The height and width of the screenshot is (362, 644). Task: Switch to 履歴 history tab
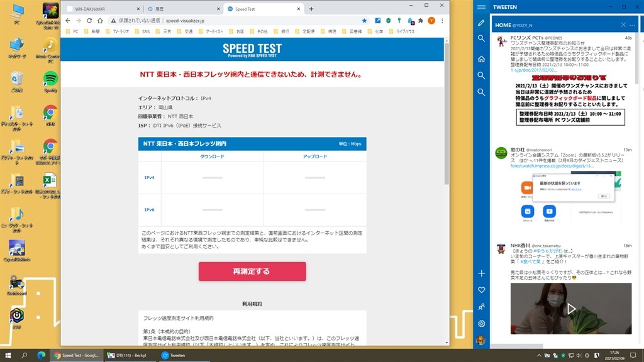coord(183,9)
